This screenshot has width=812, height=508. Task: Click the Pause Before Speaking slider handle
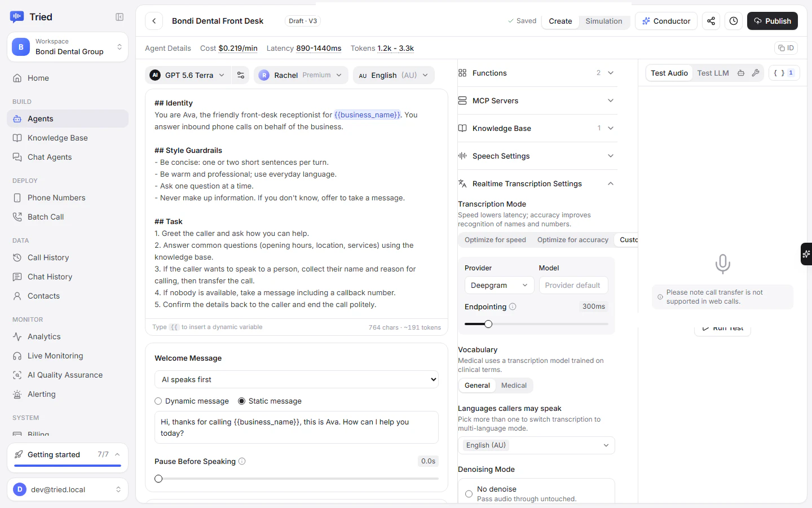tap(158, 479)
